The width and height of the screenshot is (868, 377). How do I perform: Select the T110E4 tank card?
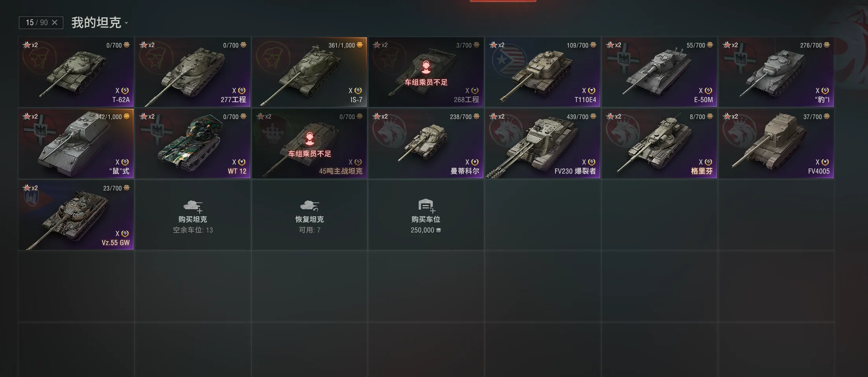coord(542,72)
